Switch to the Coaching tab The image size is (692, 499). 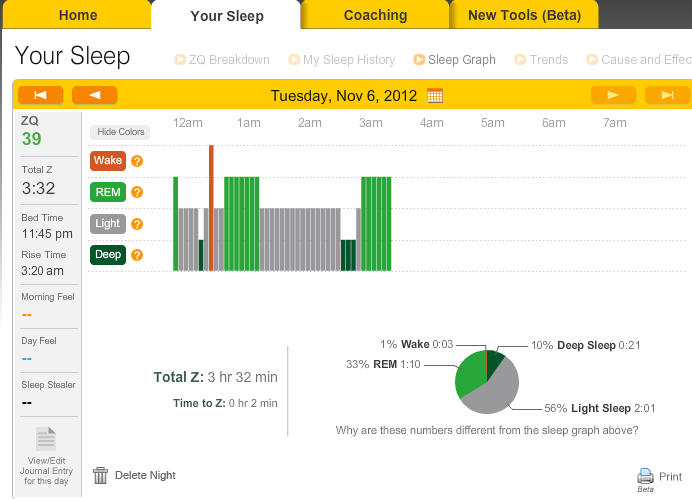pyautogui.click(x=375, y=15)
